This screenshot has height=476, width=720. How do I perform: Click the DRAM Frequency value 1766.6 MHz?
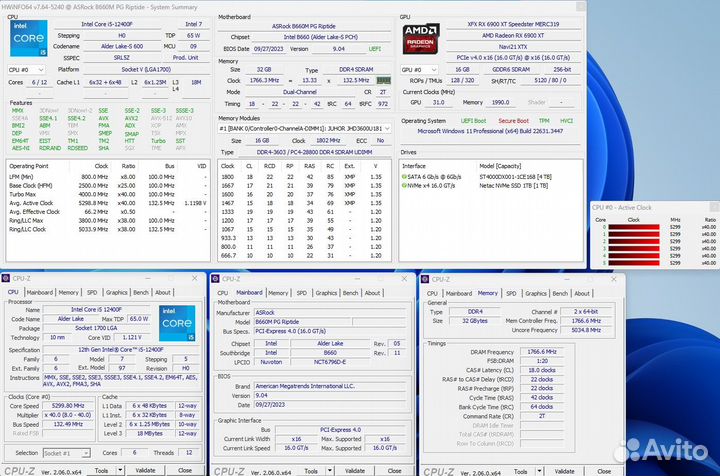coord(542,352)
